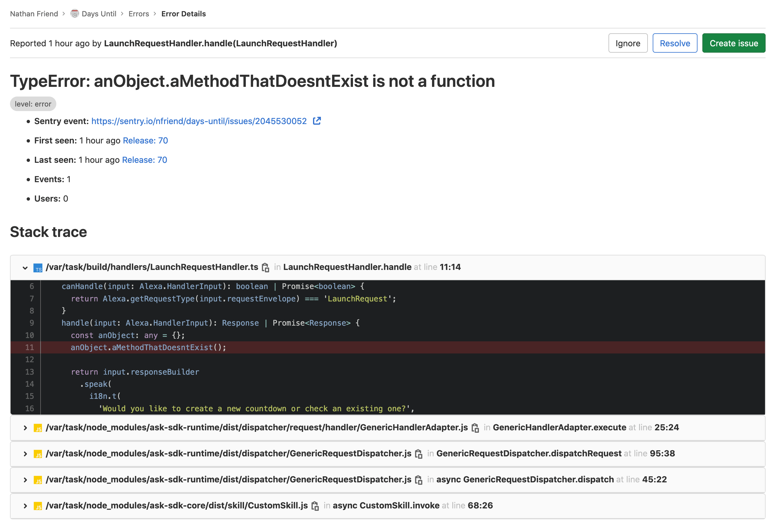Click the TS badge on the top stack frame
The image size is (775, 532).
tap(38, 268)
